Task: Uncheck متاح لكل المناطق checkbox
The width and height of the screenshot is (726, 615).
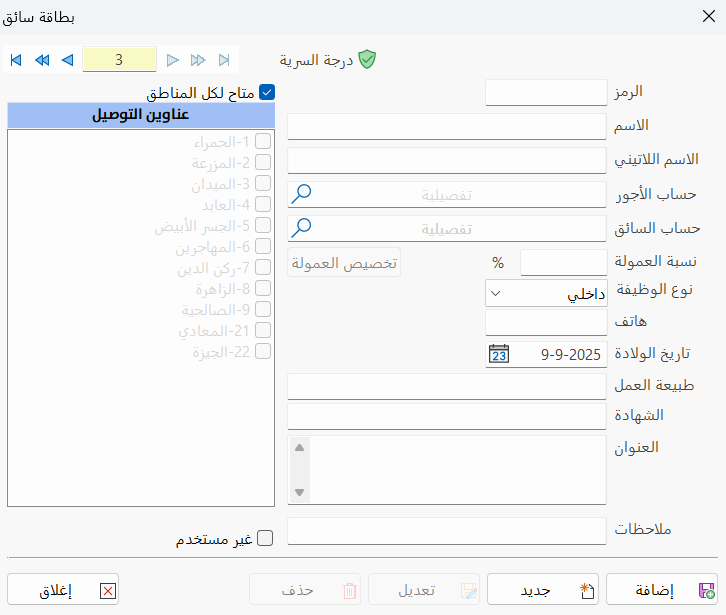Action: (x=267, y=92)
